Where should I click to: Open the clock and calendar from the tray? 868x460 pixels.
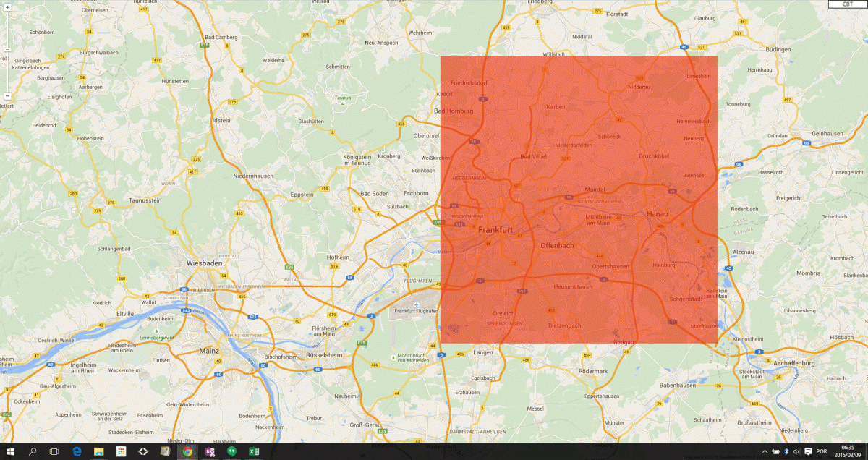(848, 451)
